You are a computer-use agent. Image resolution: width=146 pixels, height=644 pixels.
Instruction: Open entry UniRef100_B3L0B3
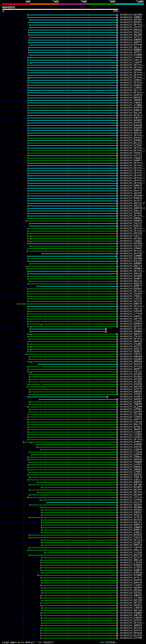(x=131, y=261)
